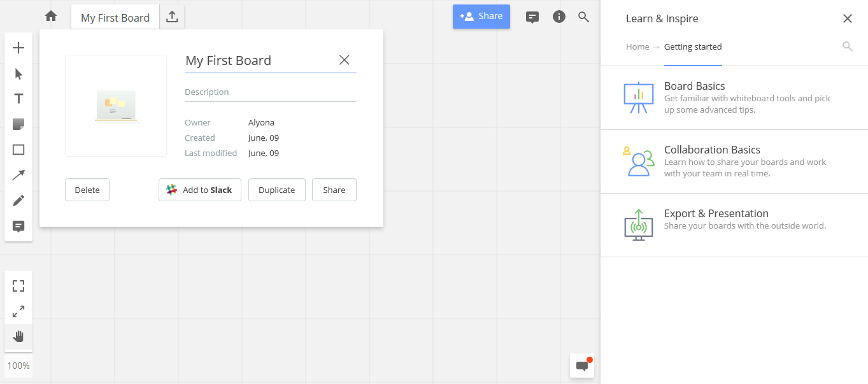Image resolution: width=868 pixels, height=384 pixels.
Task: Click the Add to Slack button
Action: (199, 190)
